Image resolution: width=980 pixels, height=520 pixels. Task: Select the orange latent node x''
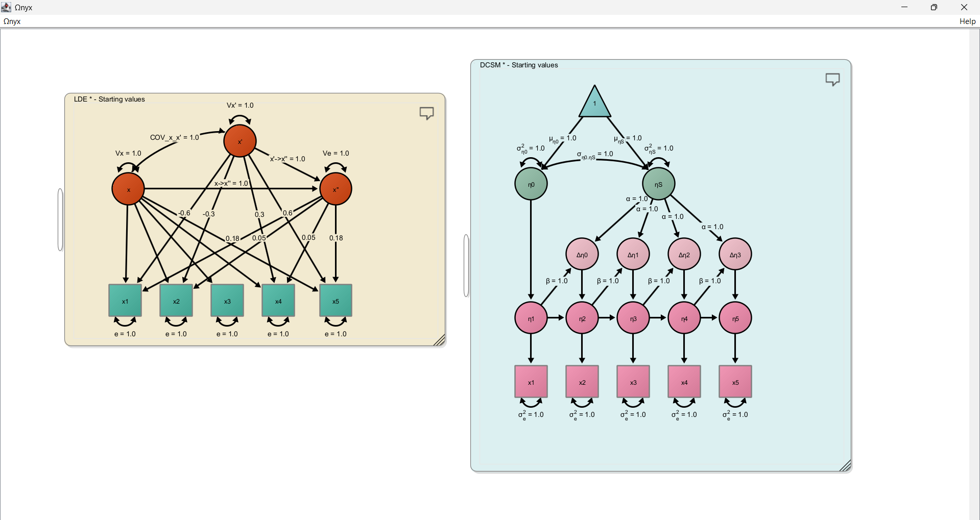pyautogui.click(x=336, y=189)
